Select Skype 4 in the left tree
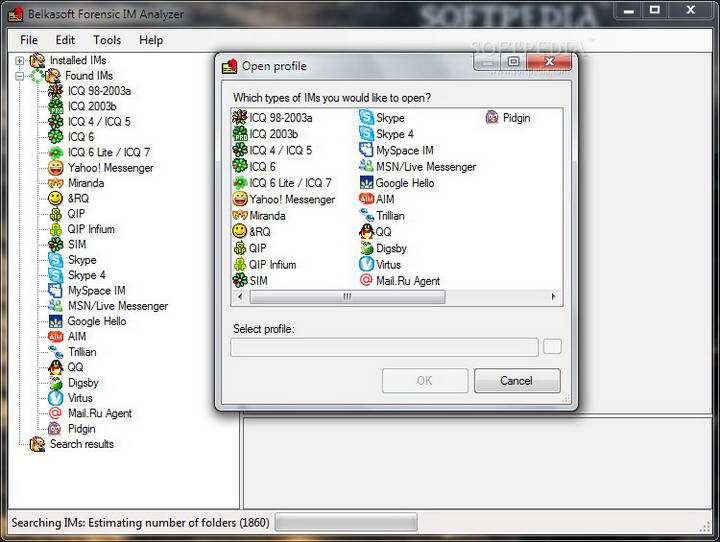The width and height of the screenshot is (720, 542). [x=87, y=275]
